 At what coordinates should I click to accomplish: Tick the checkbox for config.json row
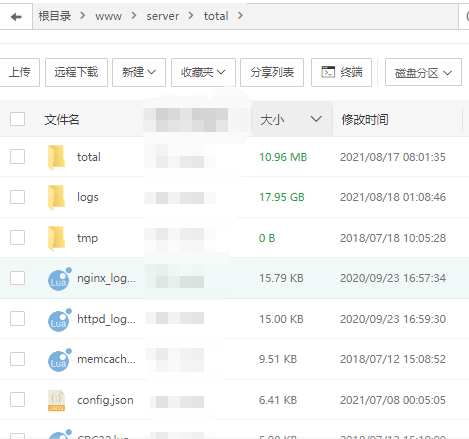pos(17,399)
